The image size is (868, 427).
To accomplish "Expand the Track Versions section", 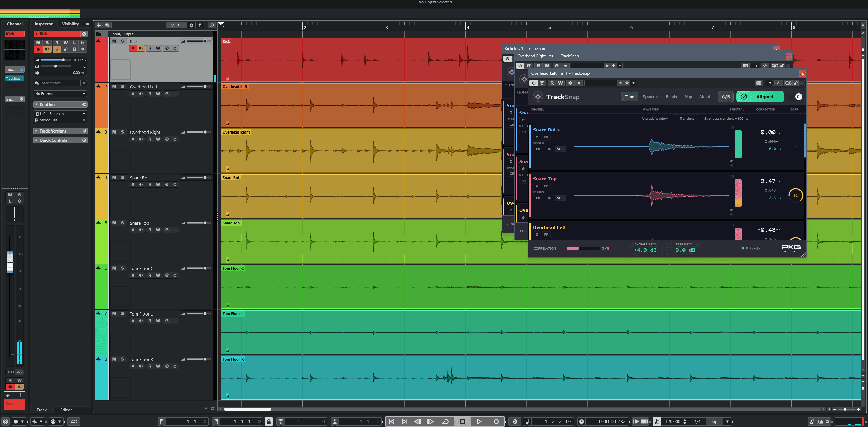I will (x=60, y=131).
